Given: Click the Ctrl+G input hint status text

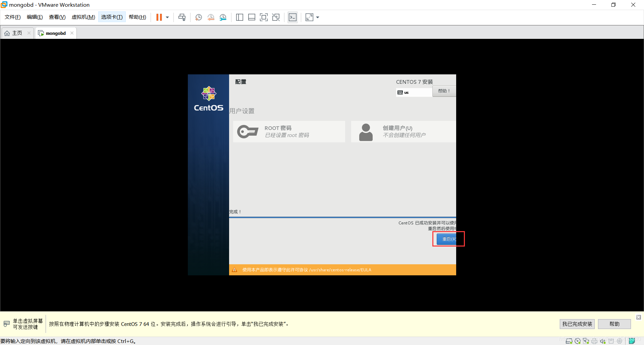Looking at the screenshot, I should [68, 341].
